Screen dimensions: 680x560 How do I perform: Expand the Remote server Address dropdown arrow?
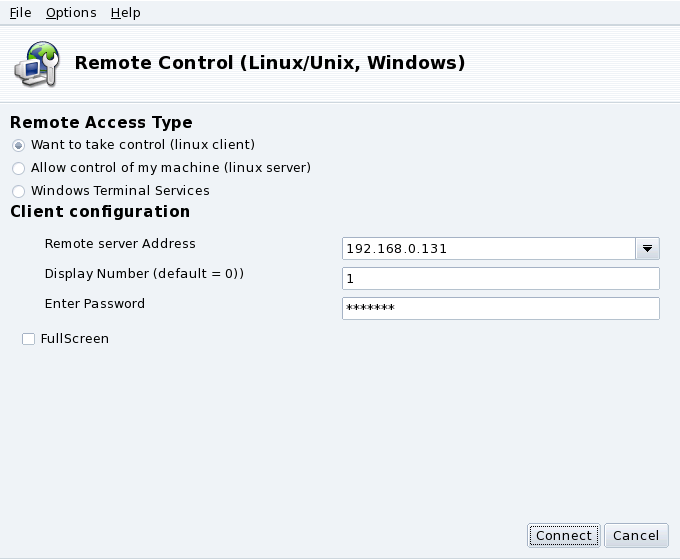[647, 248]
